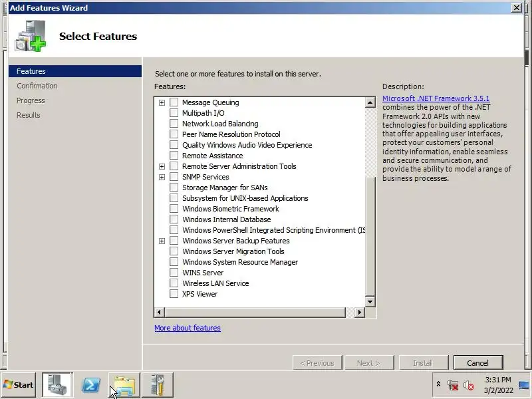532x399 pixels.
Task: Expand Windows Server Backup Features node
Action: pyautogui.click(x=162, y=241)
